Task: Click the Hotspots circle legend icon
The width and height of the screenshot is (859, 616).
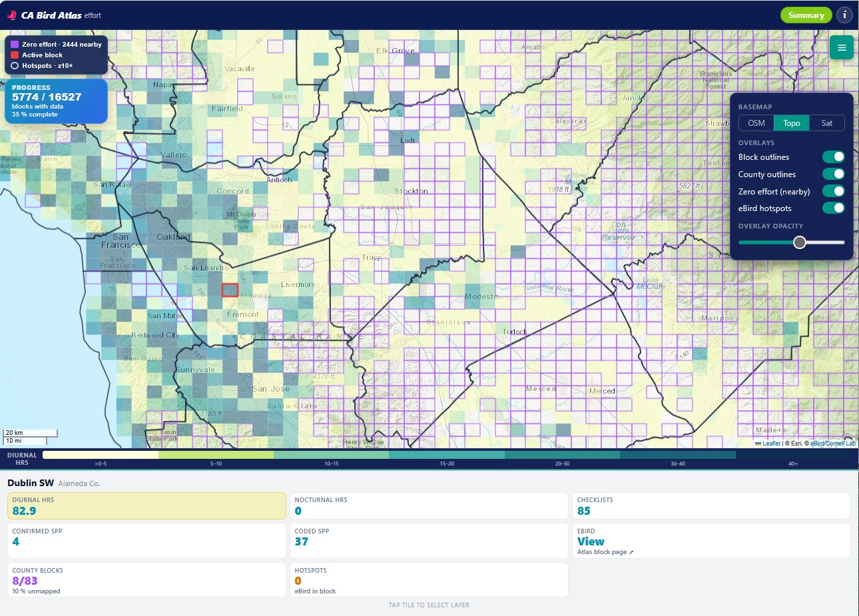Action: (15, 66)
